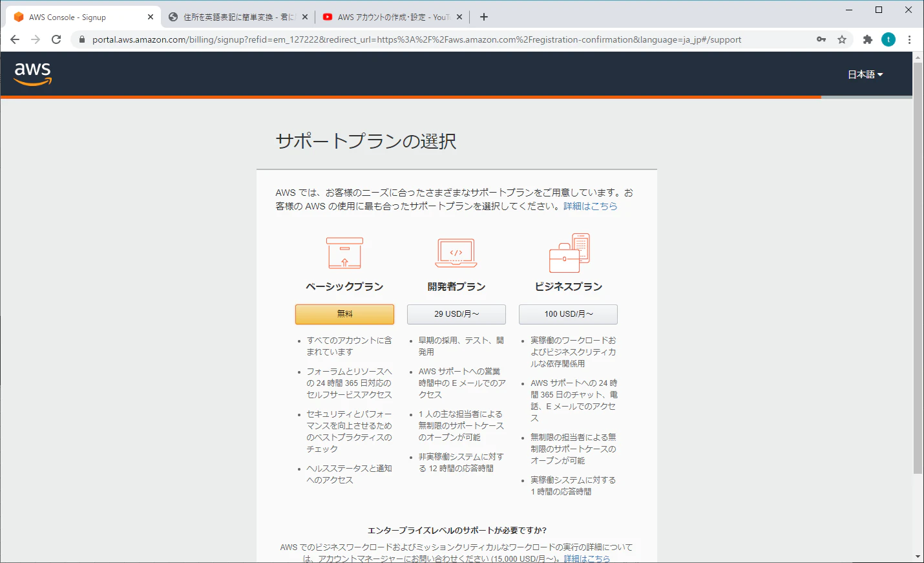The height and width of the screenshot is (563, 924).
Task: Click the Developer plan laptop icon
Action: (x=456, y=253)
